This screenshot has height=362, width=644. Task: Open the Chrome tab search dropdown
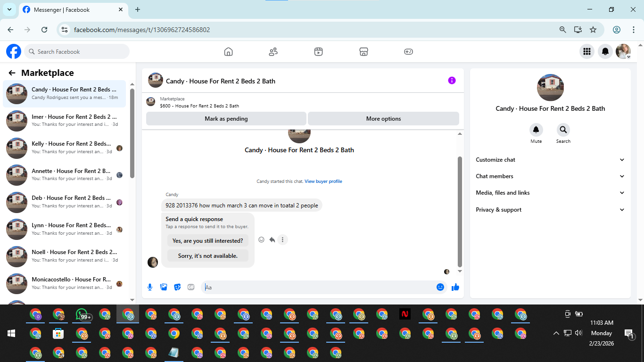(9, 9)
